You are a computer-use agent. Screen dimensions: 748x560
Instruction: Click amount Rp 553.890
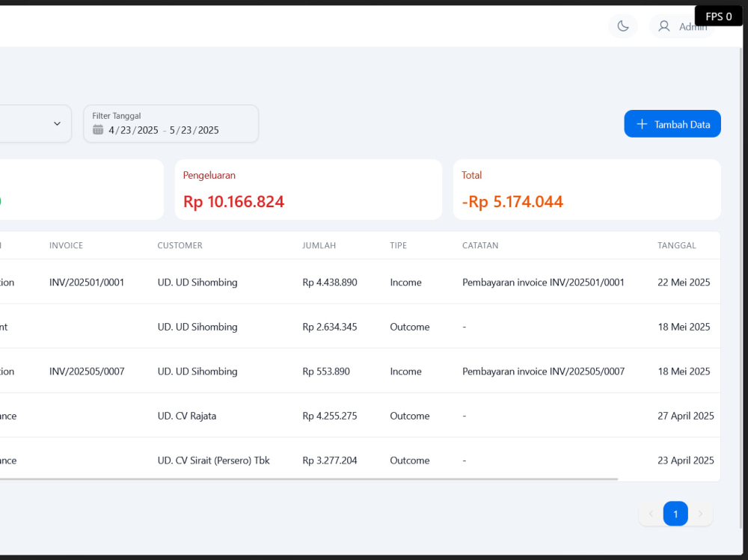(326, 372)
